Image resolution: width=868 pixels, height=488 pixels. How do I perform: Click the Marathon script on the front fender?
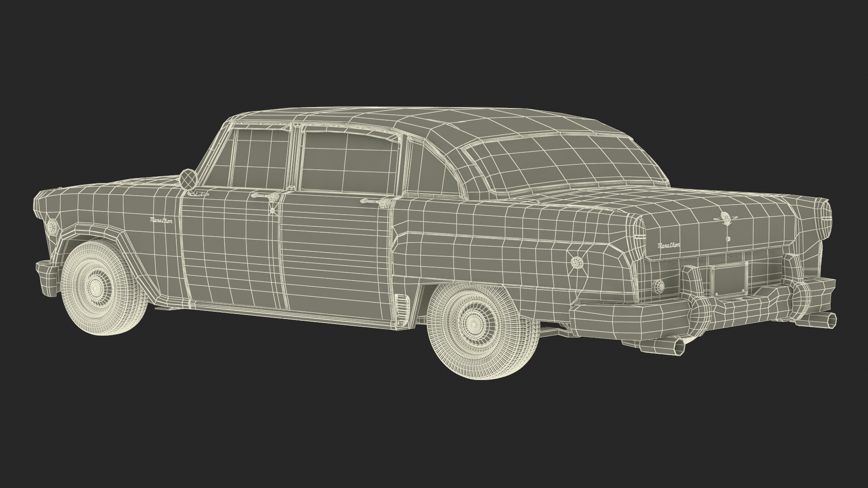[161, 221]
